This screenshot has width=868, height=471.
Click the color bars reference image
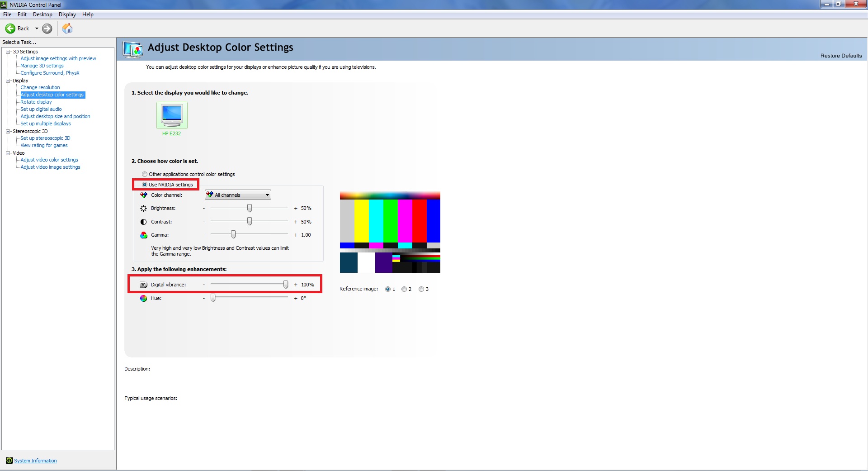click(390, 232)
